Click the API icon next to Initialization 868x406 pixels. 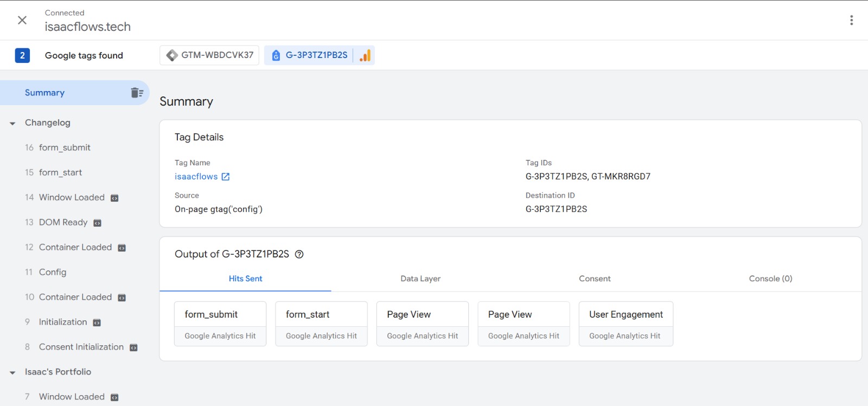pos(97,323)
